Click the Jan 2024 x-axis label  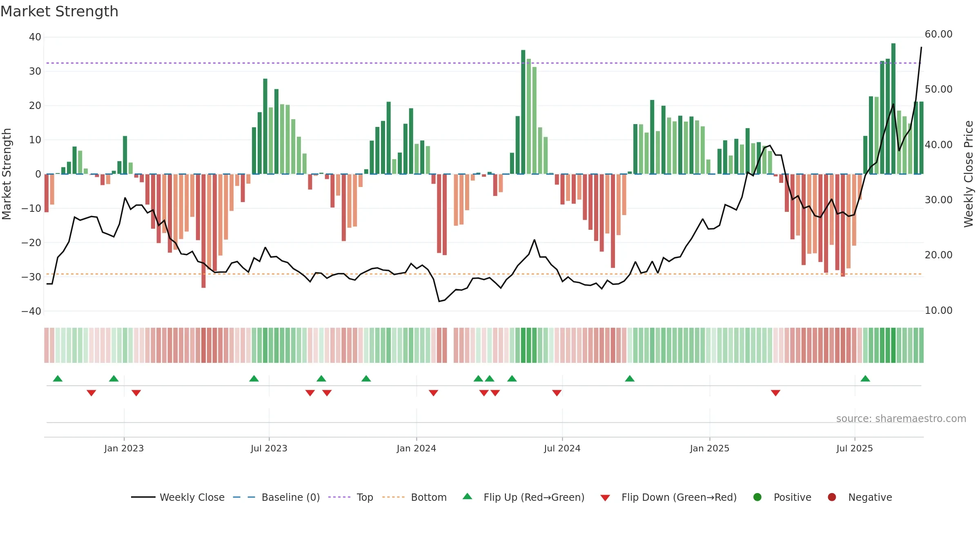[416, 448]
